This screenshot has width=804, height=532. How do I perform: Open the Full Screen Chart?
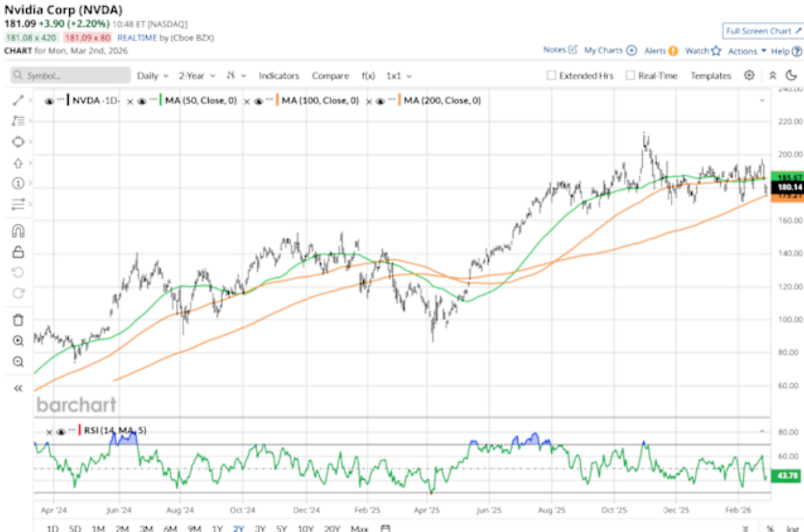(x=763, y=31)
